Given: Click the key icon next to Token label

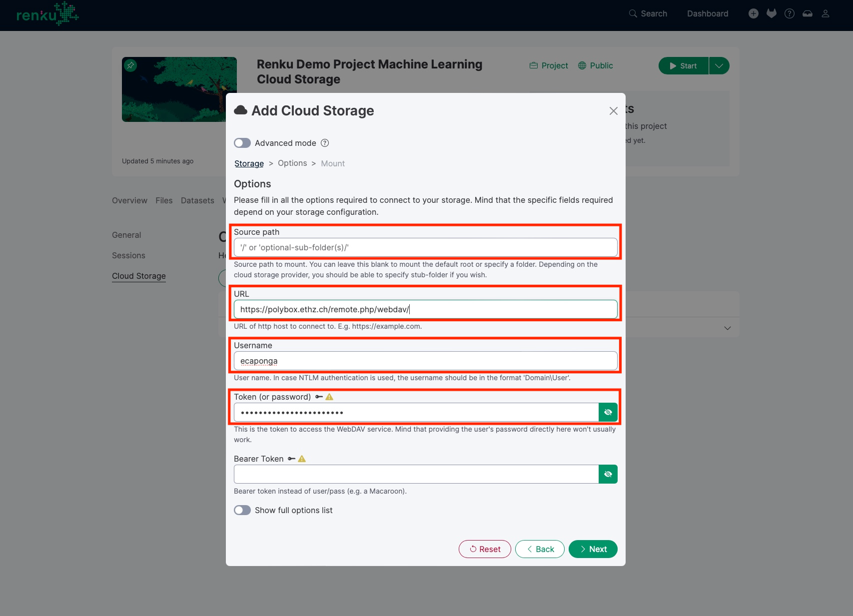Looking at the screenshot, I should 319,397.
